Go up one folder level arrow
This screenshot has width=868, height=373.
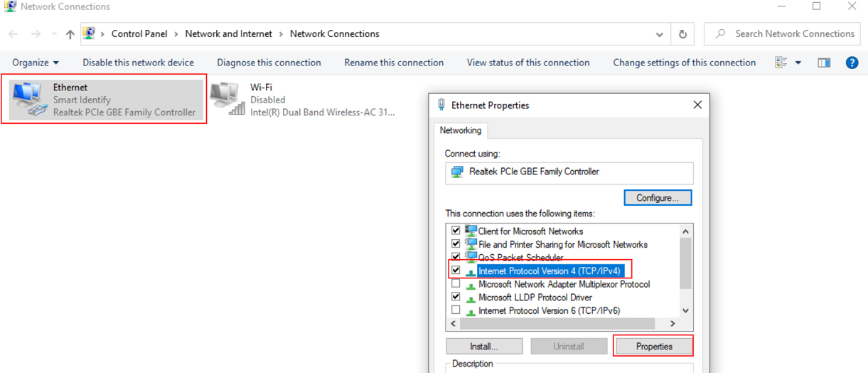70,34
